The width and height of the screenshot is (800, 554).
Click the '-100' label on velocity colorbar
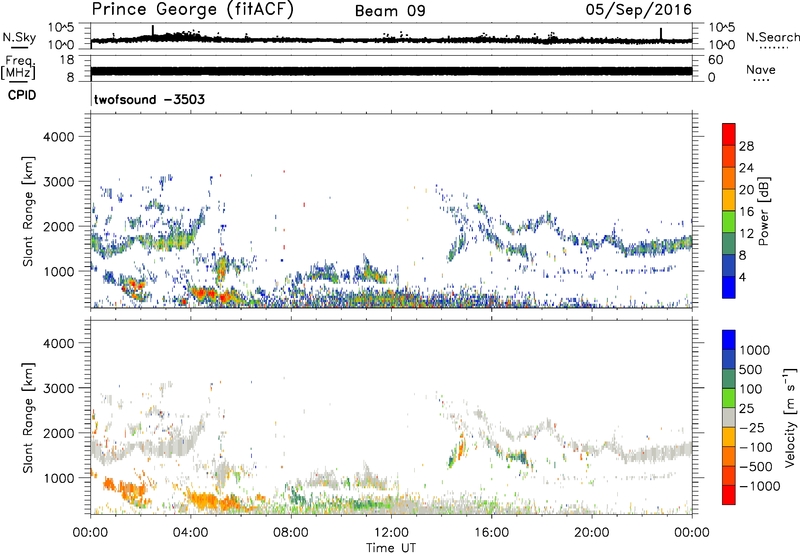pyautogui.click(x=756, y=447)
